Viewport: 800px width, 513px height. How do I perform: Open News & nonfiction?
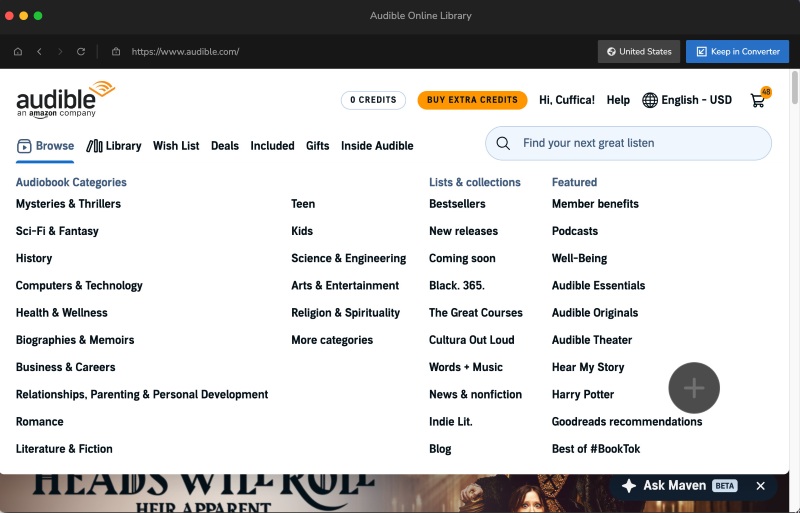pos(476,395)
